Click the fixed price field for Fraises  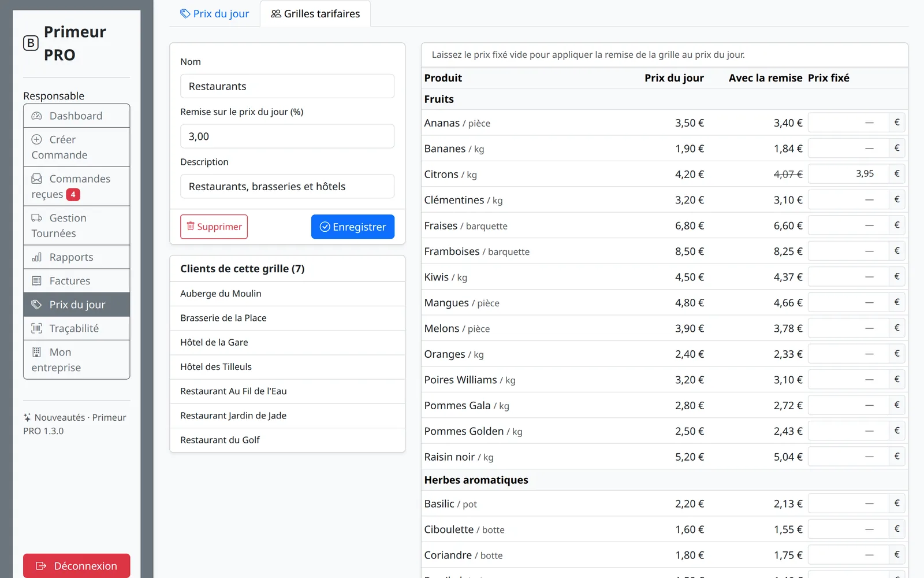[x=848, y=225]
